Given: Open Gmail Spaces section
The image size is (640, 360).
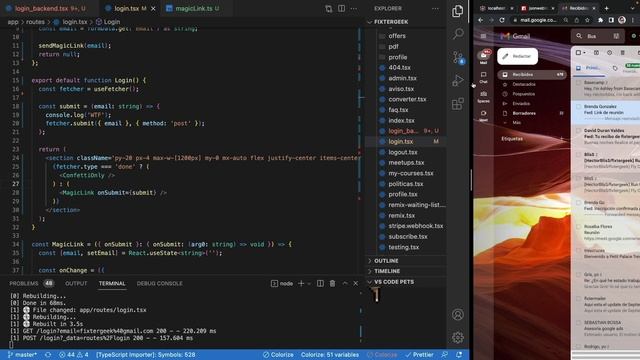Looking at the screenshot, I should pos(483,97).
